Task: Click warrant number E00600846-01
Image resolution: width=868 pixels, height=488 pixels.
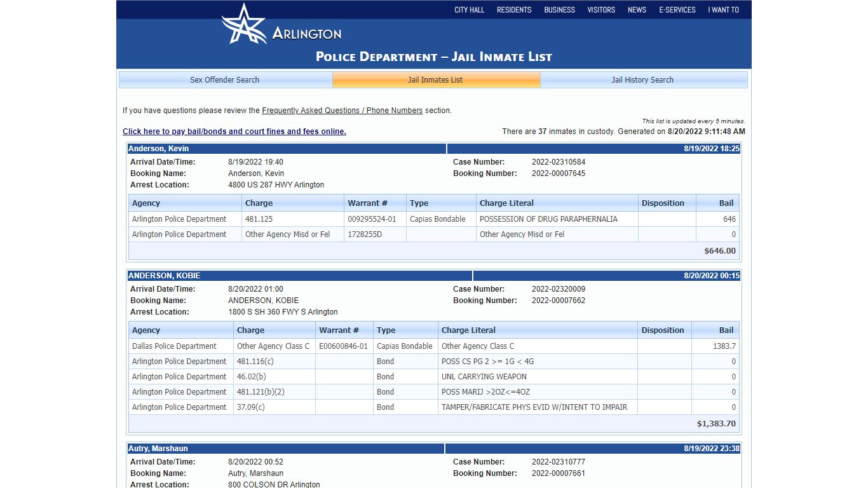Action: (343, 346)
